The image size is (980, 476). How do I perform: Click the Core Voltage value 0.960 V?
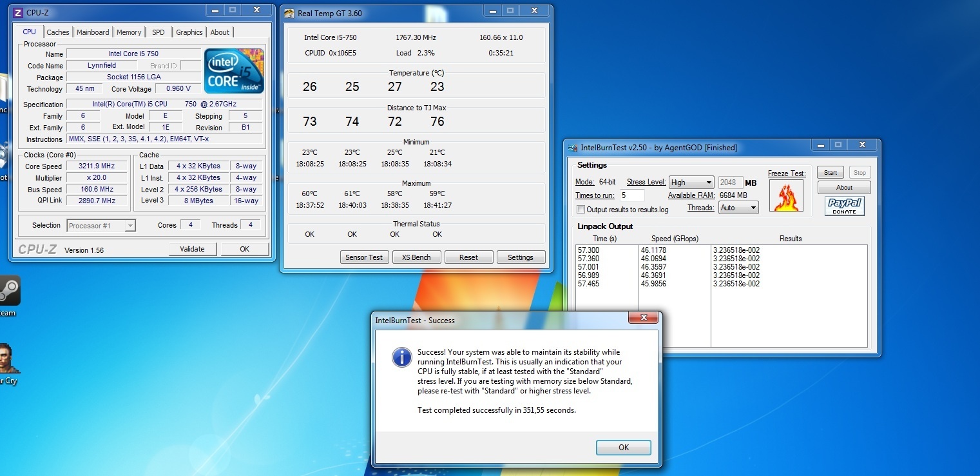tap(178, 89)
